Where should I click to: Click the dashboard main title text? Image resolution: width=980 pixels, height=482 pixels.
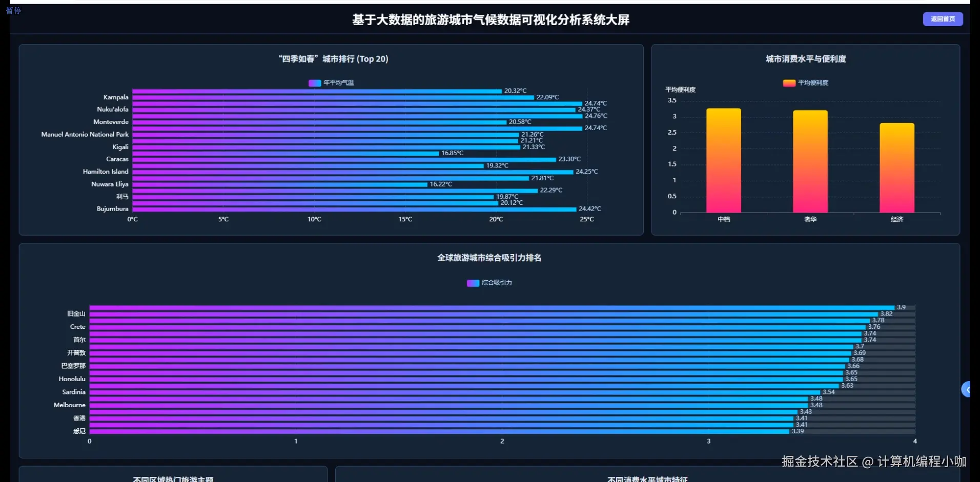(489, 19)
